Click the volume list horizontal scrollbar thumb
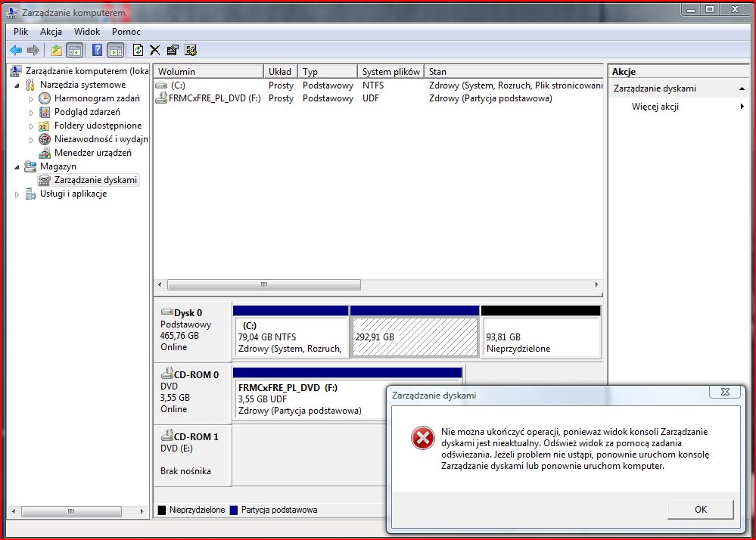 pyautogui.click(x=264, y=284)
